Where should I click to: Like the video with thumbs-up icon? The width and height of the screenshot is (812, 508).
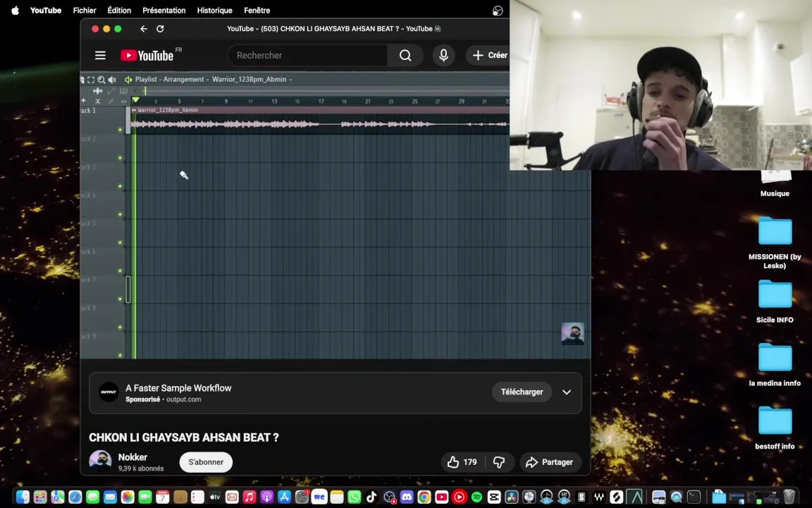(454, 462)
